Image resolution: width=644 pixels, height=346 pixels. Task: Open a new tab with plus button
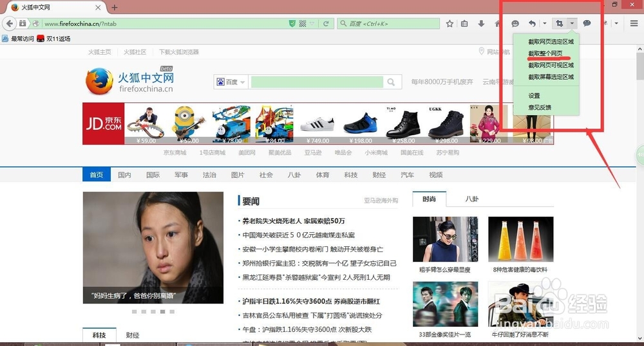pos(114,7)
